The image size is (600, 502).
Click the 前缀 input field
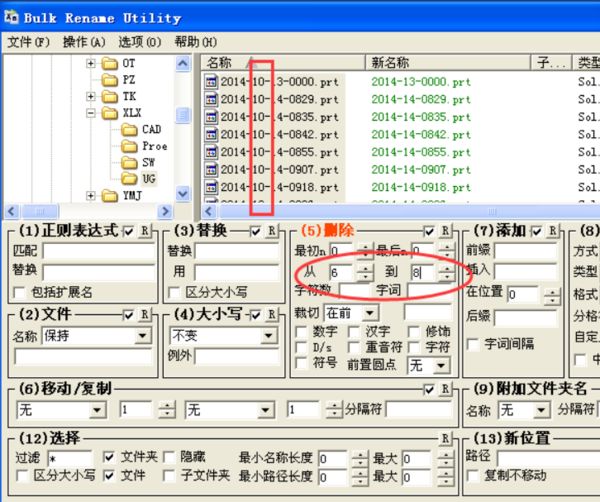[x=526, y=251]
